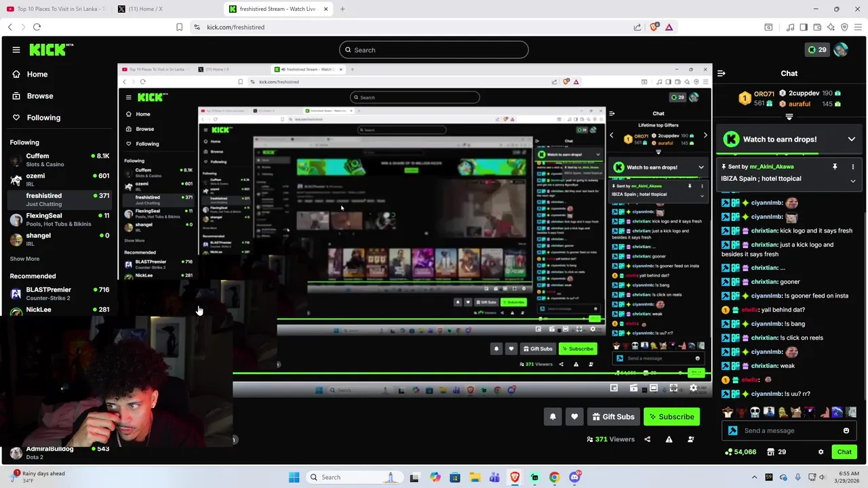This screenshot has width=868, height=488.
Task: Open Chrome from the taskbar
Action: coord(554,477)
